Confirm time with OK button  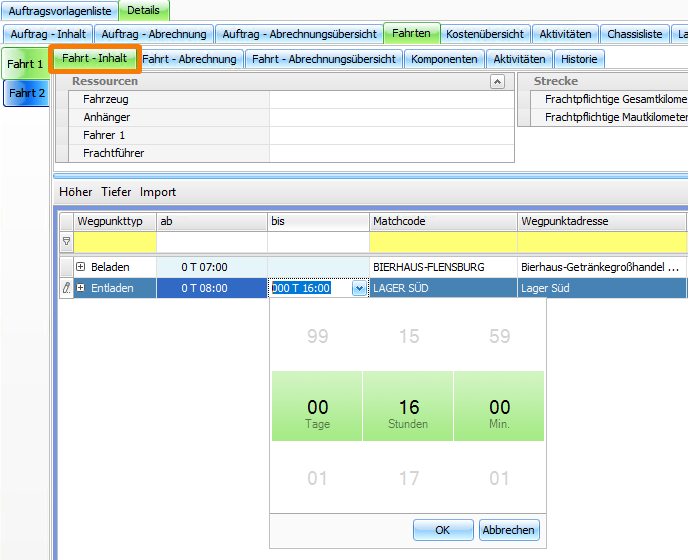(442, 530)
